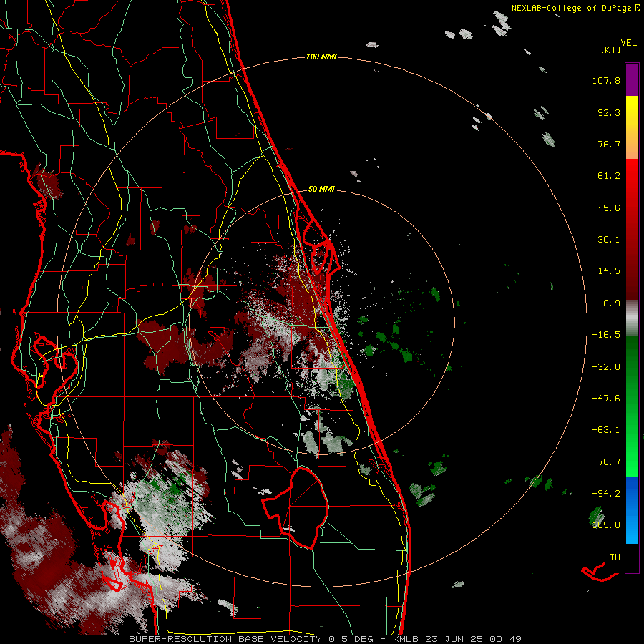The image size is (644, 644).
Task: Click the KMLB 23 JUN 25 00:49 timestamp
Action: pos(457,639)
